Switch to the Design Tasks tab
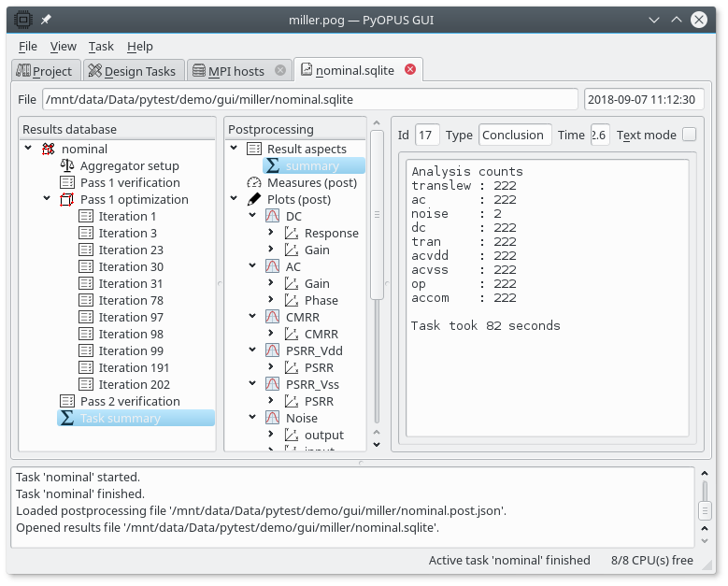This screenshot has height=586, width=728. (130, 70)
